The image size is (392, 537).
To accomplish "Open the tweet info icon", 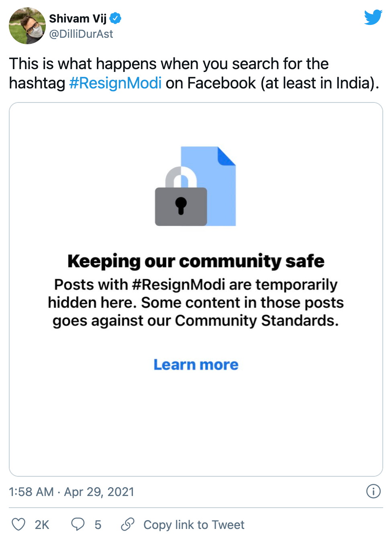I will [x=374, y=491].
